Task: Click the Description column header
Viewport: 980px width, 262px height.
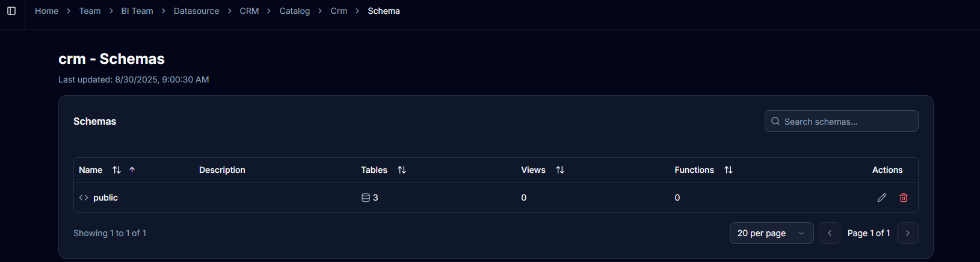Action: click(x=222, y=170)
